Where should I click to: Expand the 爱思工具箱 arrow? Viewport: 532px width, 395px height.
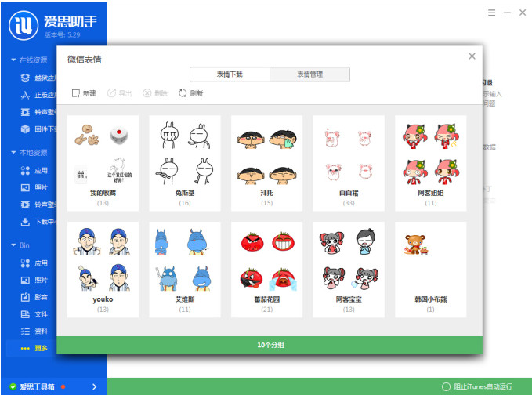(94, 386)
